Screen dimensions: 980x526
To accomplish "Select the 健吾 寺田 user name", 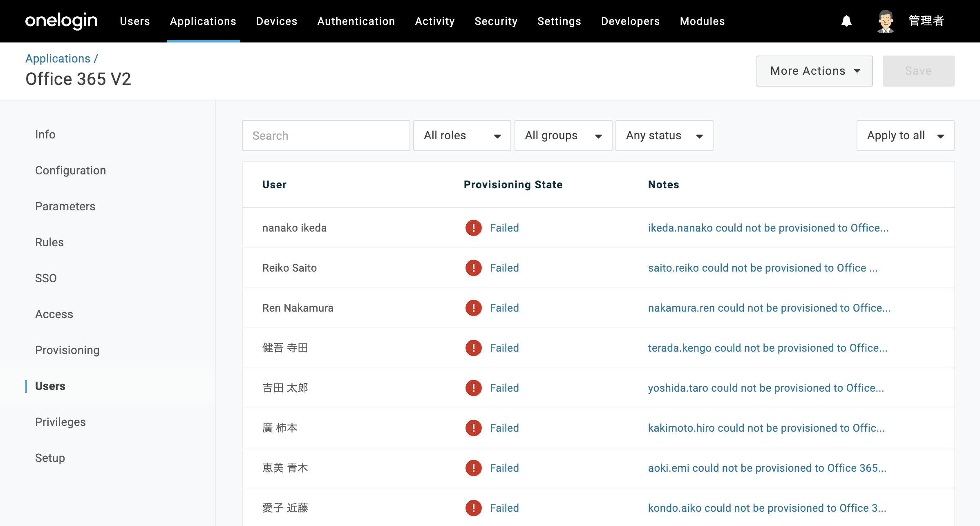I will [x=285, y=348].
